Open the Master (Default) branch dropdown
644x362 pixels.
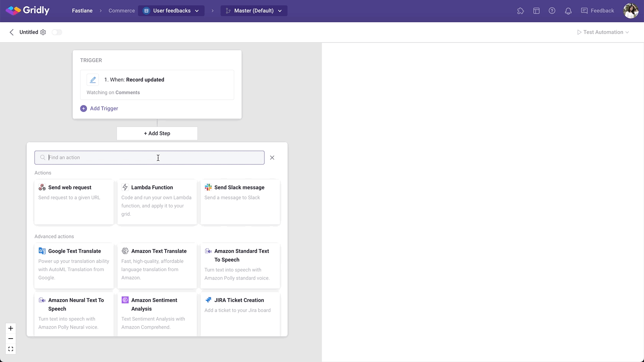254,11
